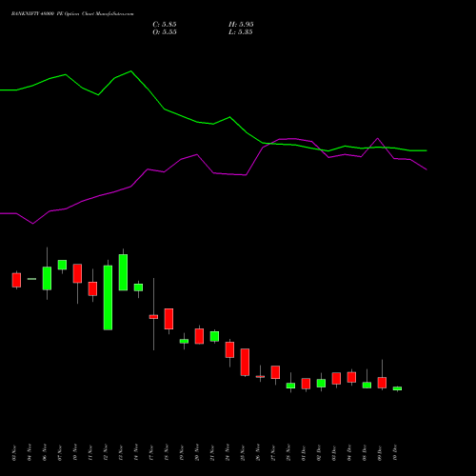Image resolution: width=476 pixels, height=476 pixels.
Task: Click the '03 Nov' date label
Action: coord(14,452)
